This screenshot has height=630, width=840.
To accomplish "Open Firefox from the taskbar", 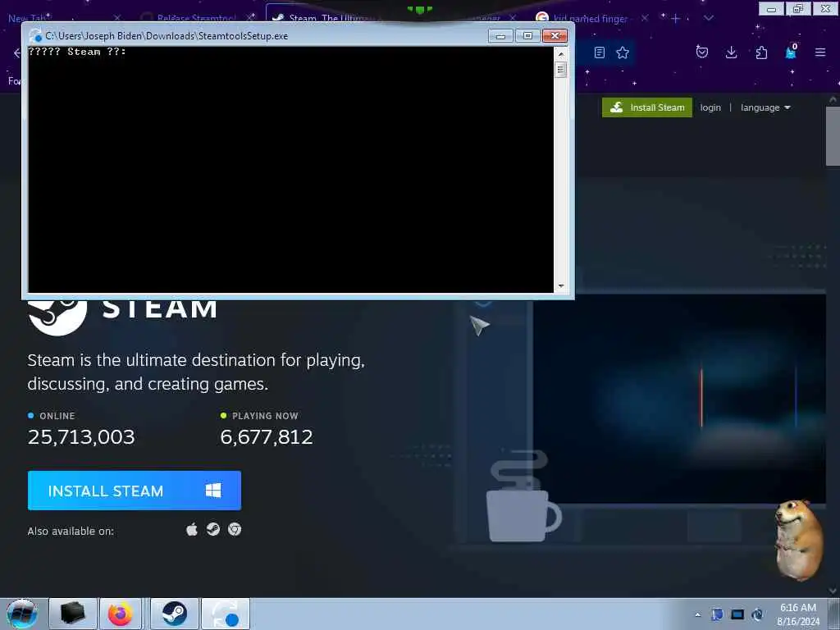I will pyautogui.click(x=121, y=614).
